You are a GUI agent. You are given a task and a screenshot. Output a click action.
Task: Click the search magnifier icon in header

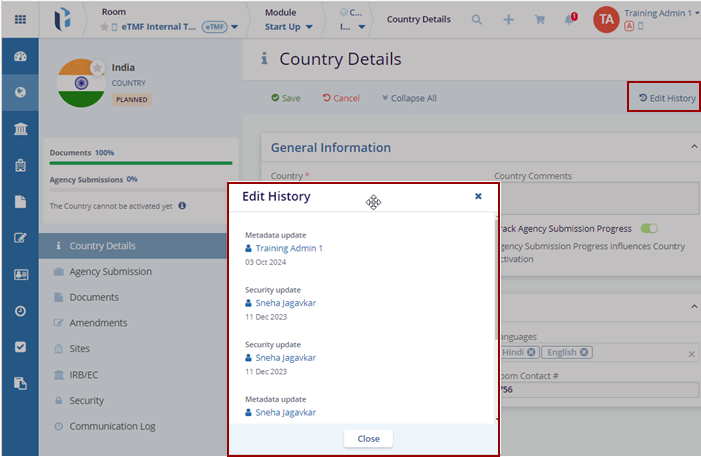(477, 20)
